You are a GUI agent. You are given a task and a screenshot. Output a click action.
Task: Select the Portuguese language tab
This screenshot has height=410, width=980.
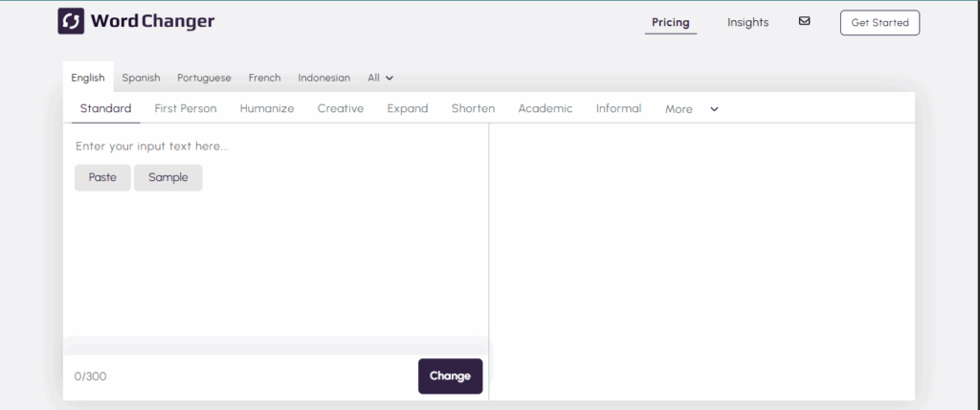(x=204, y=78)
